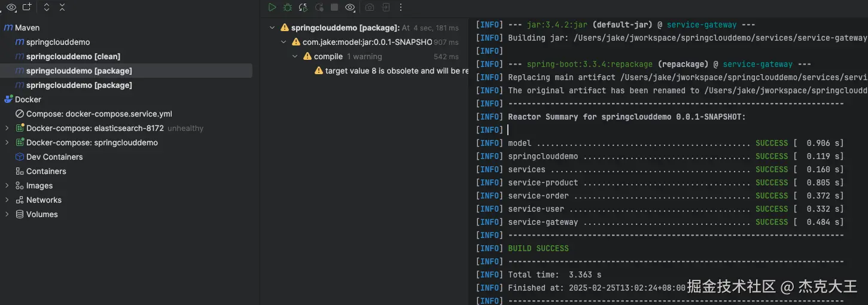The height and width of the screenshot is (305, 868).
Task: Click the Collapse All icon
Action: coord(62,7)
